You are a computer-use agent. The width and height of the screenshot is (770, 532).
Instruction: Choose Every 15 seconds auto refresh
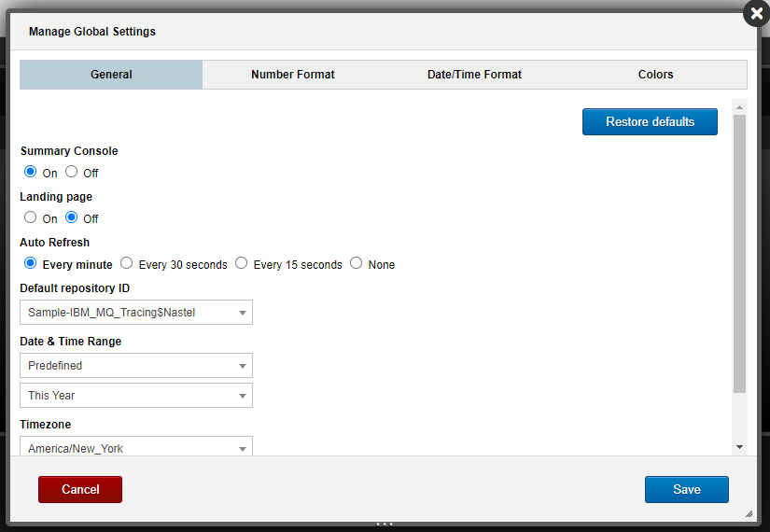pyautogui.click(x=242, y=263)
